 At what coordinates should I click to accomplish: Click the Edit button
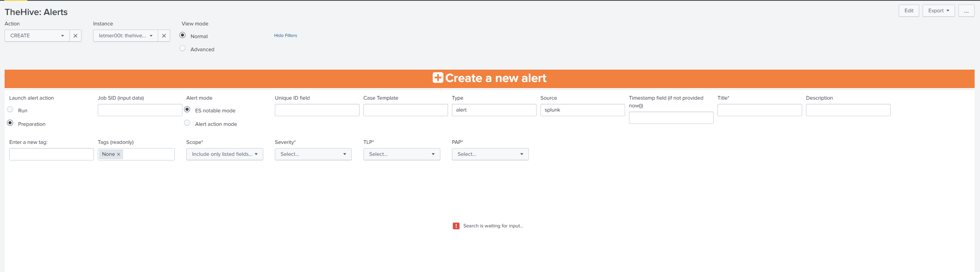(909, 11)
